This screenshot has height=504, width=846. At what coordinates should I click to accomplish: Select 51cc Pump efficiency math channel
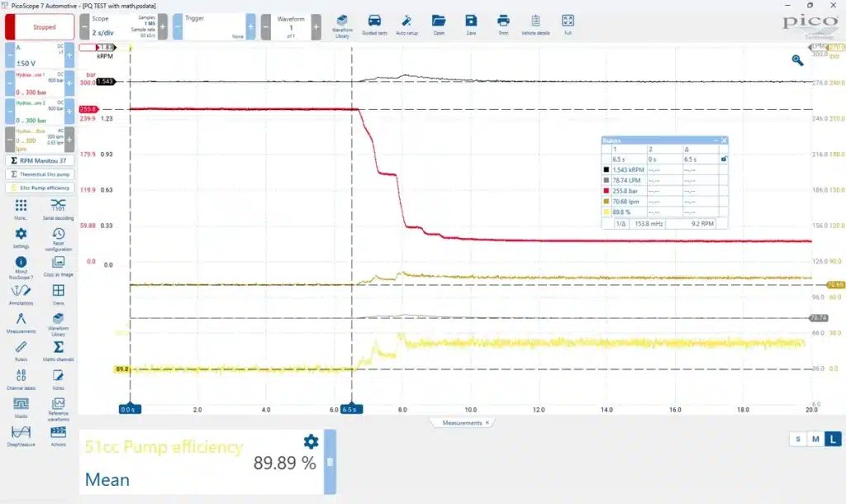(40, 188)
